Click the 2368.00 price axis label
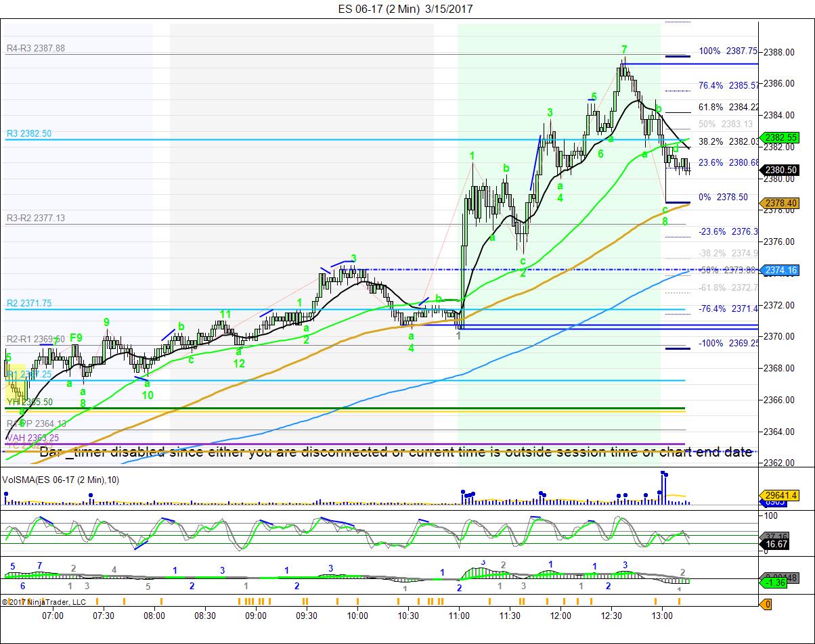 click(780, 368)
